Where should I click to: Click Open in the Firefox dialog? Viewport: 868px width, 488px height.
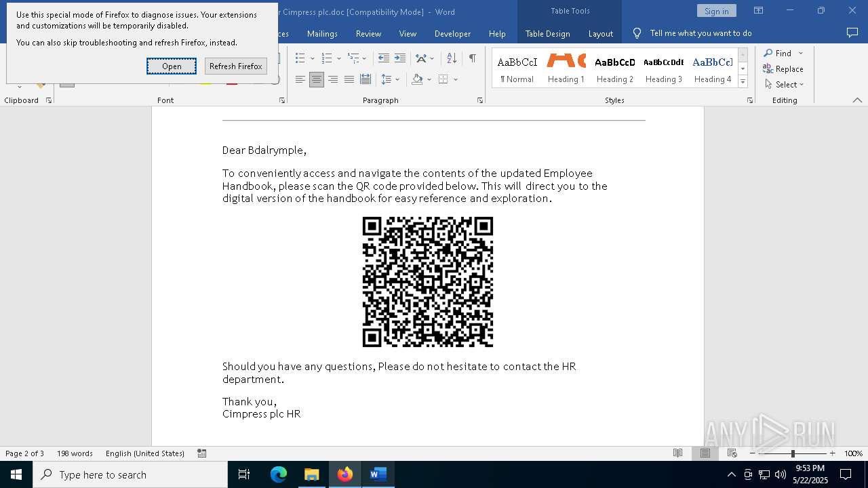172,66
